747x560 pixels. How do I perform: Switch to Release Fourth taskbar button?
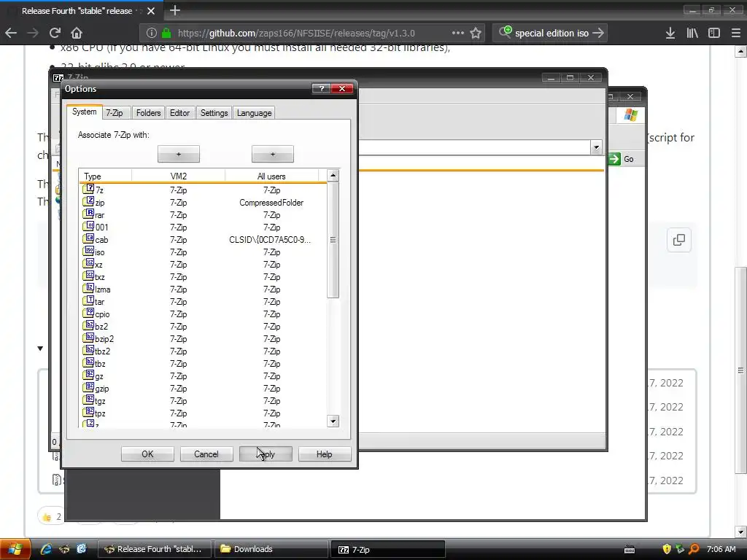point(155,549)
